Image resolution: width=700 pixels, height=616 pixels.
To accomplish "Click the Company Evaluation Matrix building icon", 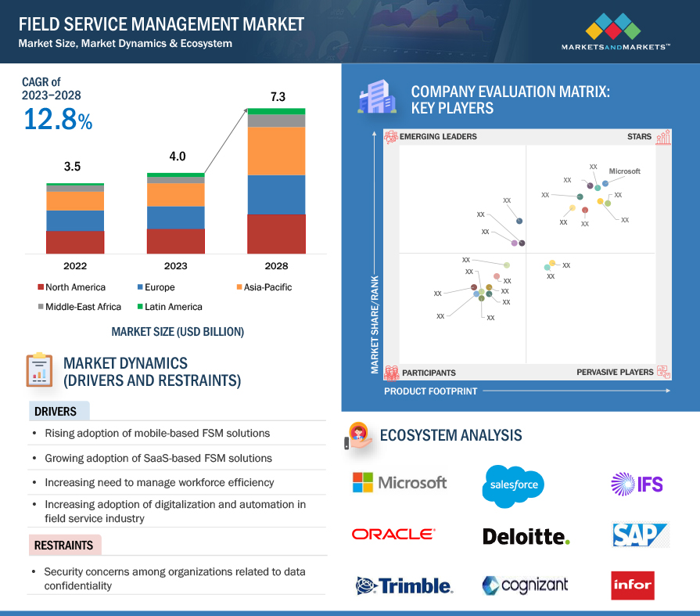I will click(x=372, y=99).
